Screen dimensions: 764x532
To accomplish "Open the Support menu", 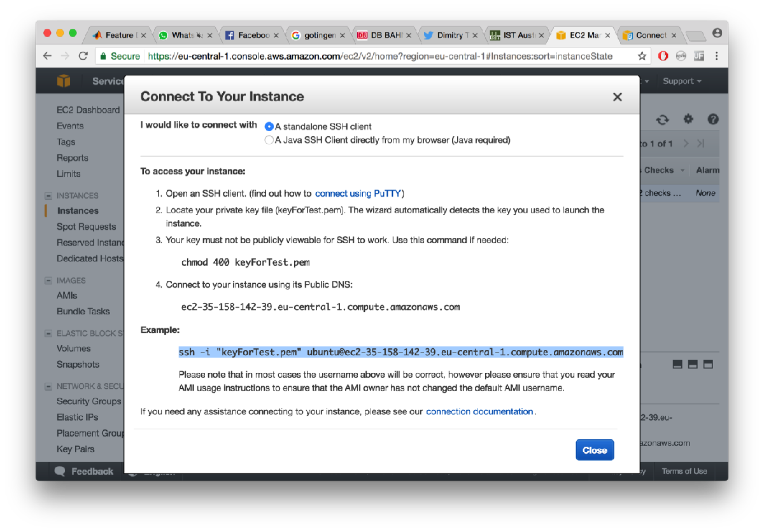I will pyautogui.click(x=681, y=81).
